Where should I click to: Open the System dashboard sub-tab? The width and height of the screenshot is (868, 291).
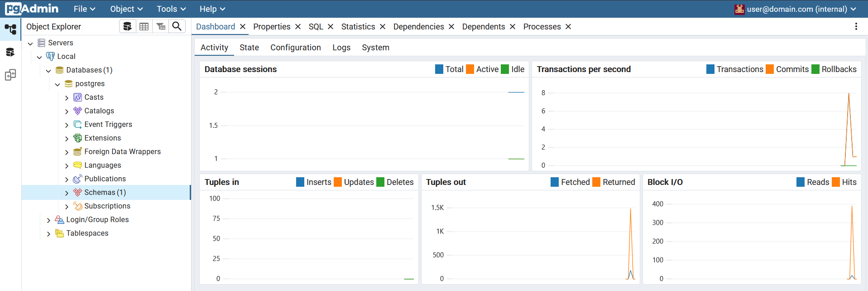click(375, 48)
